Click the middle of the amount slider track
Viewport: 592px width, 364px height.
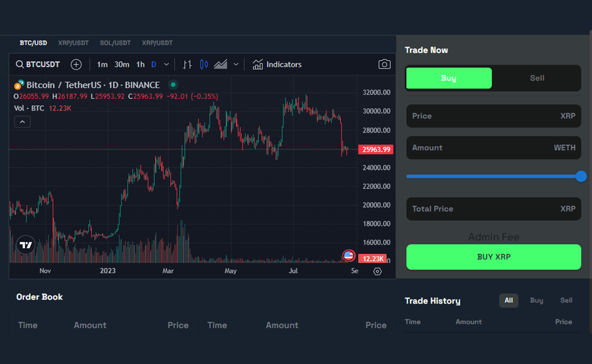494,176
